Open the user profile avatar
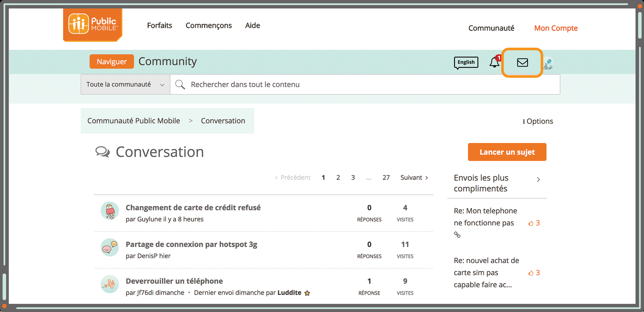This screenshot has height=312, width=644. [548, 64]
